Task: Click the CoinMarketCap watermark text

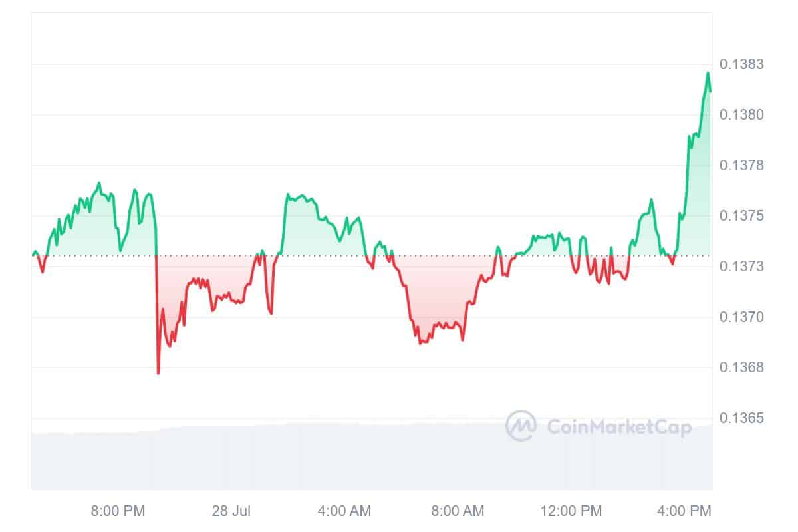Action: 619,426
